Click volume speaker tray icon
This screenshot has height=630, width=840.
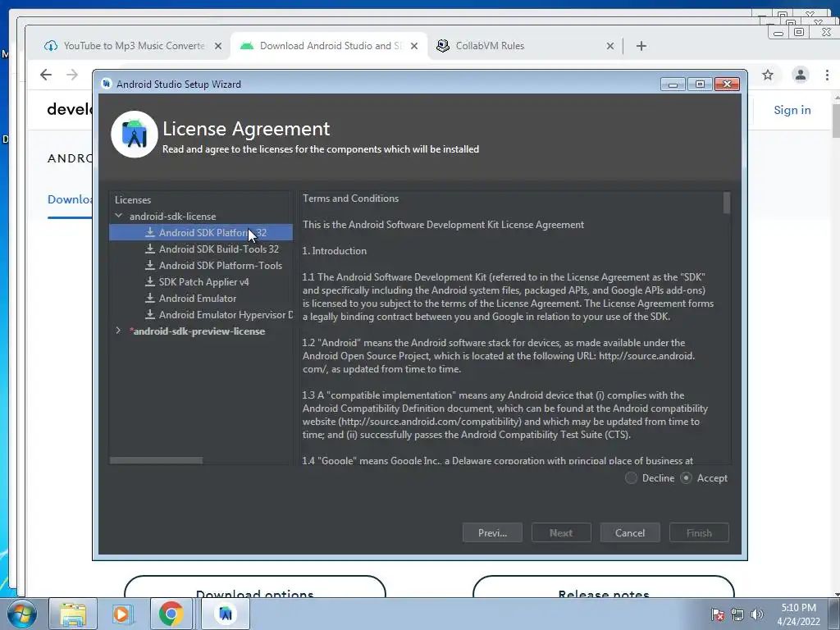756,614
